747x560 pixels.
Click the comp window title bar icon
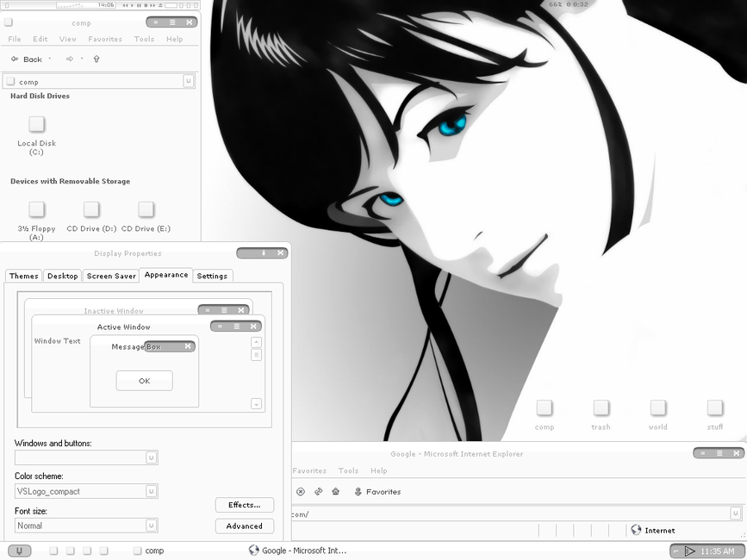pyautogui.click(x=8, y=22)
